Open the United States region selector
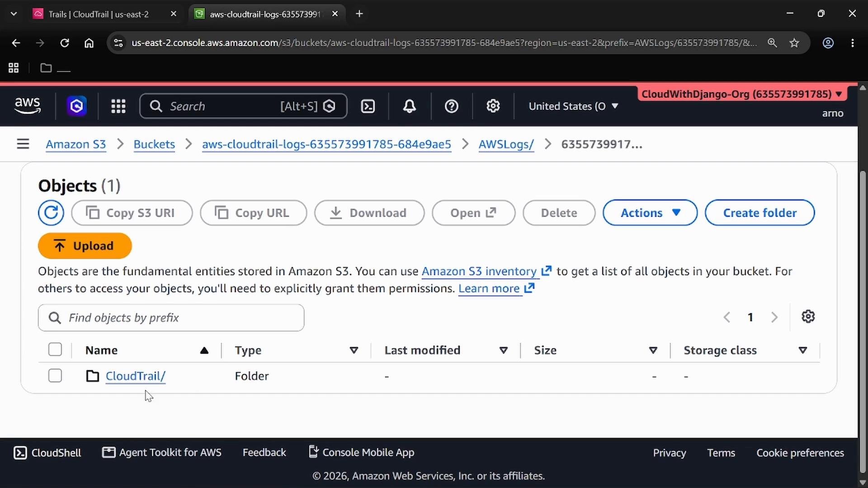This screenshot has height=488, width=868. coord(573,106)
